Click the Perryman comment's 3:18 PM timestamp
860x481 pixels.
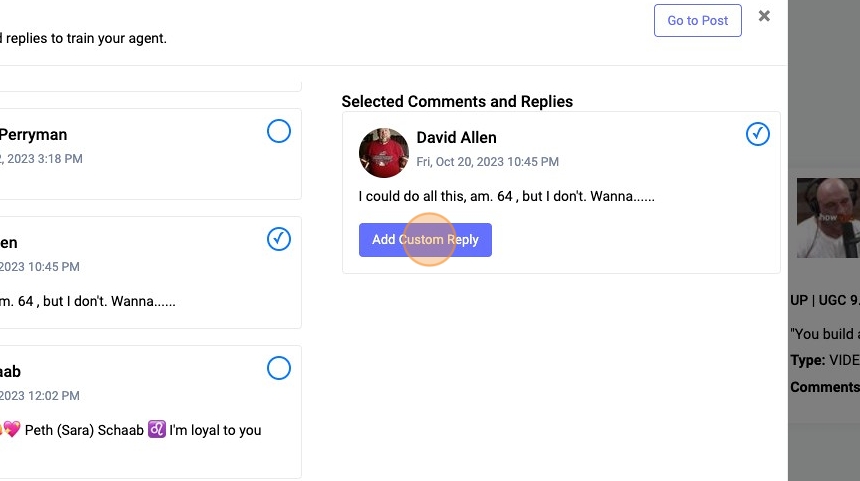42,158
